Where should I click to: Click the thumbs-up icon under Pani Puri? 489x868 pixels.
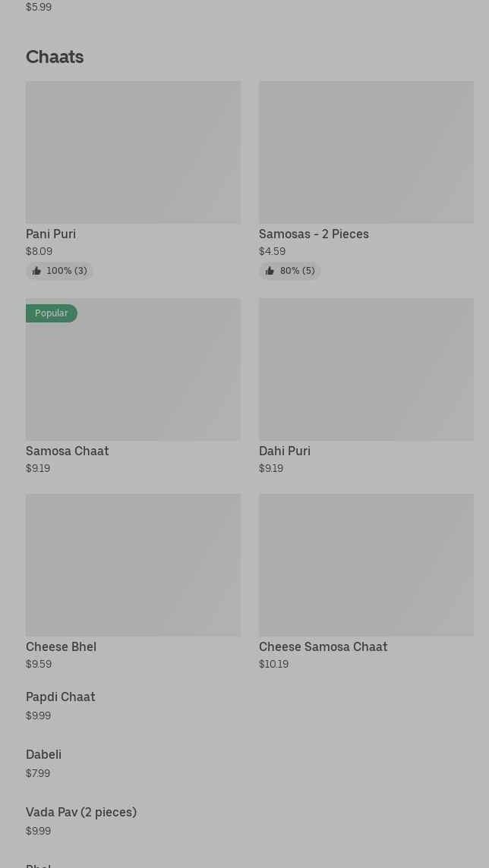tap(36, 271)
